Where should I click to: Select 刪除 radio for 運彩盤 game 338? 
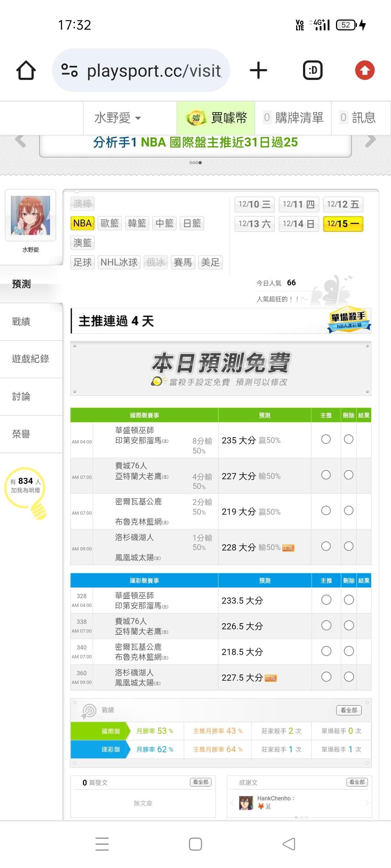point(349,625)
